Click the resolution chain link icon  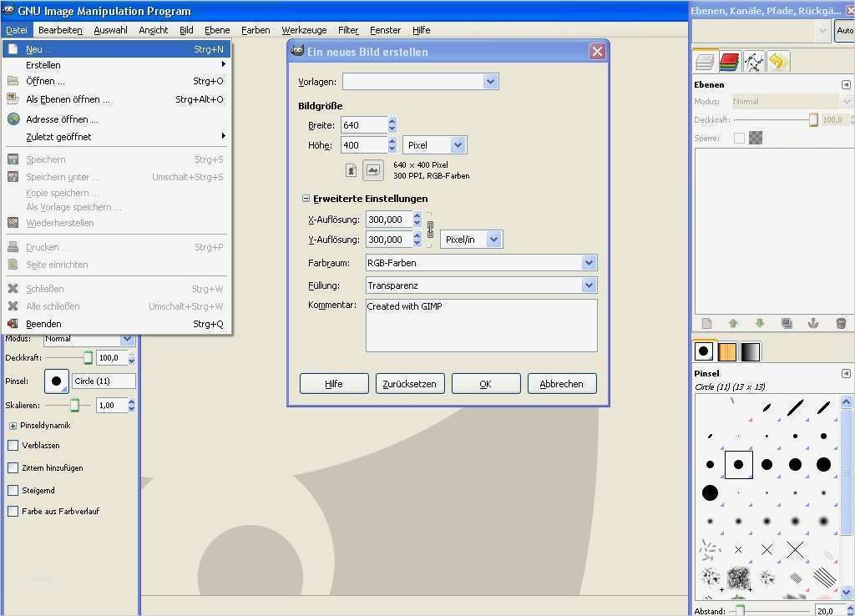pyautogui.click(x=430, y=230)
